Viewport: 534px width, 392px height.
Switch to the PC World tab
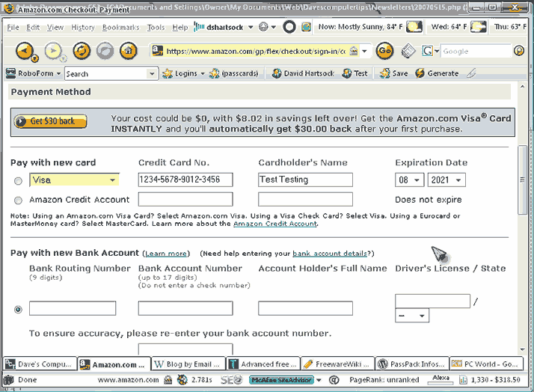486,364
